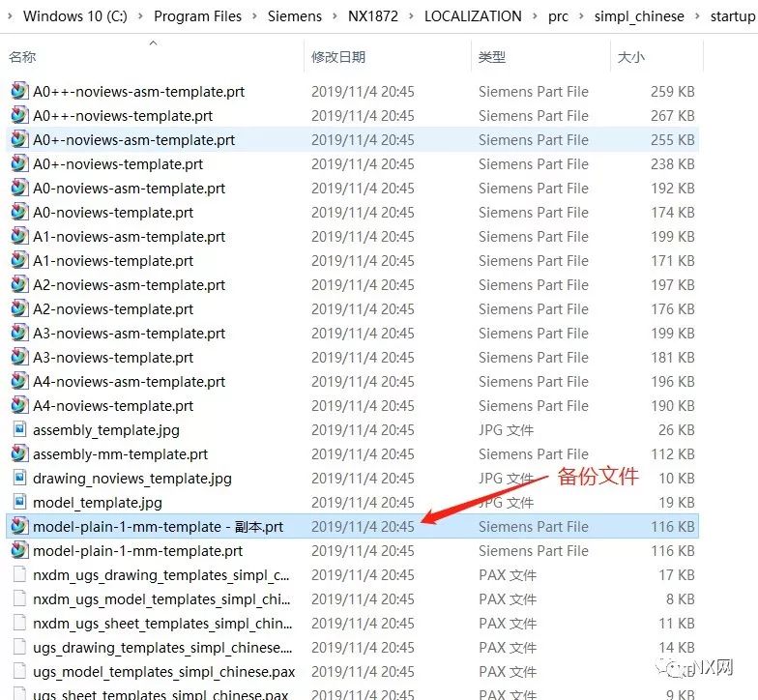This screenshot has height=700, width=758.
Task: Click the assembly-mm-template.prt file icon
Action: [19, 453]
